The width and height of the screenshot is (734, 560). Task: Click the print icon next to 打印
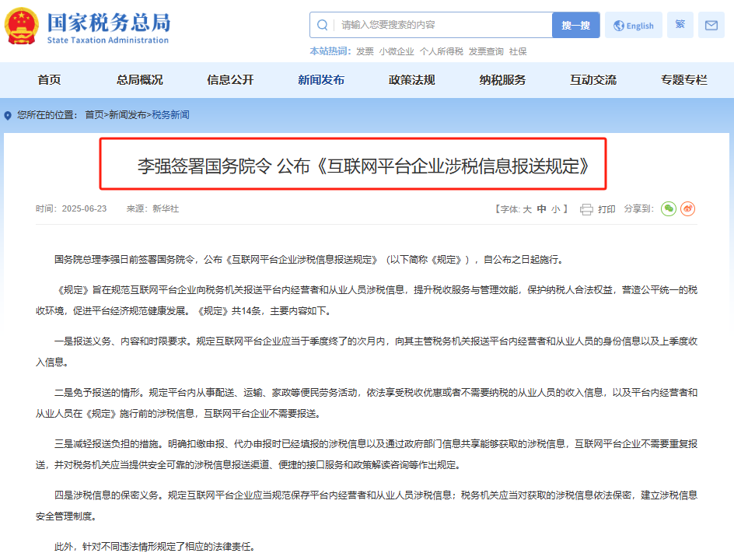585,208
